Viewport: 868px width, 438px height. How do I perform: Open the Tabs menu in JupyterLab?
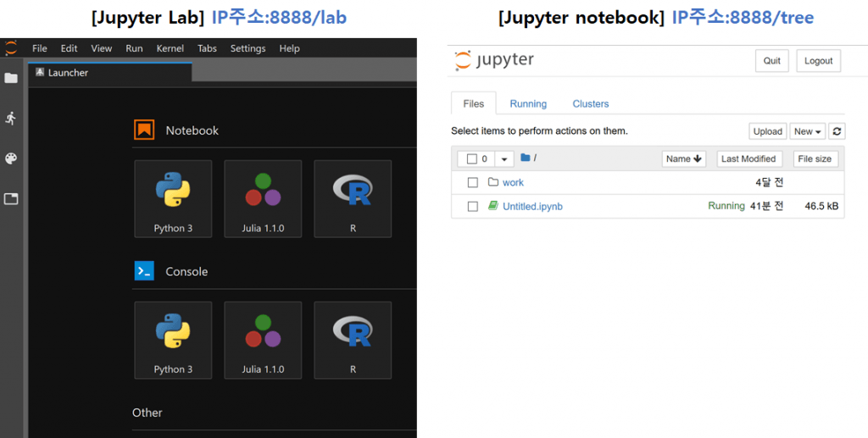[207, 48]
